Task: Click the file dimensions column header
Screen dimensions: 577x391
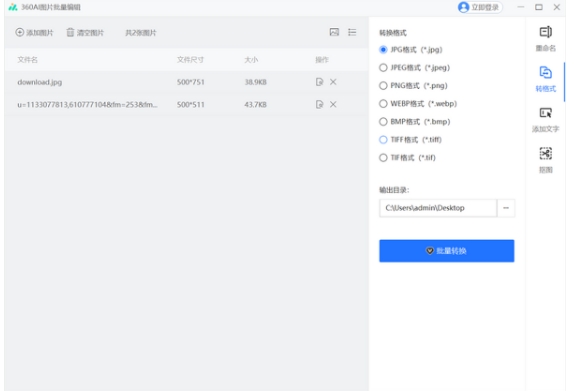Action: [x=190, y=60]
